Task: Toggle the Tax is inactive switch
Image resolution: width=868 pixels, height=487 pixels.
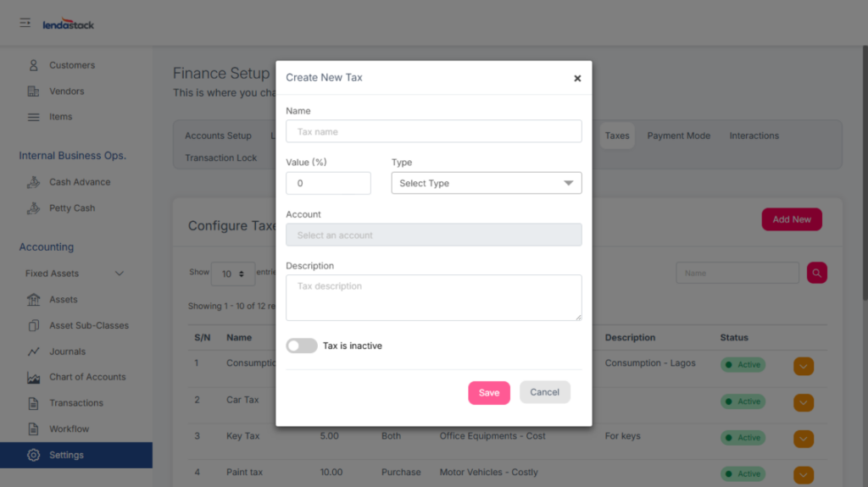Action: click(x=302, y=346)
